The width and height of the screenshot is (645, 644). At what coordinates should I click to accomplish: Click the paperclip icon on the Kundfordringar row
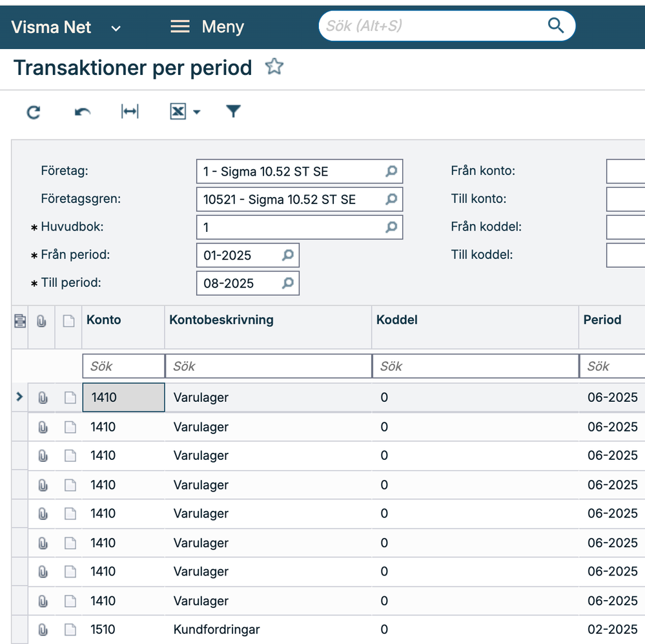(x=43, y=630)
